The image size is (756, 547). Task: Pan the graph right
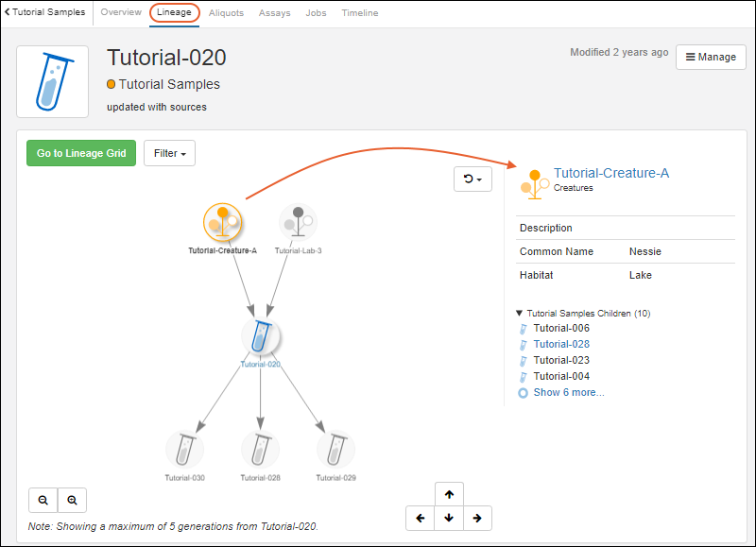477,518
